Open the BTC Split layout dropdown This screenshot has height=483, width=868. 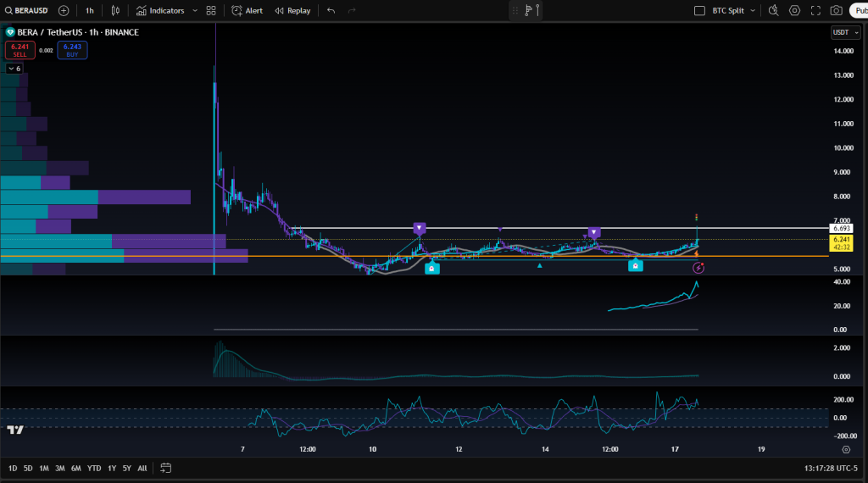pos(733,10)
